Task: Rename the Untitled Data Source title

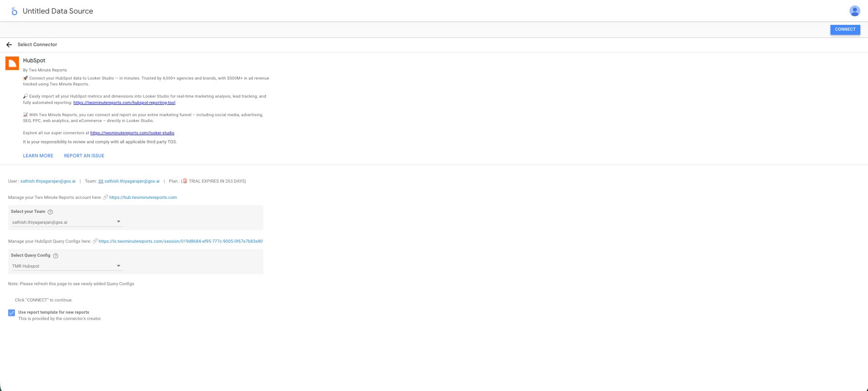Action: pos(58,11)
